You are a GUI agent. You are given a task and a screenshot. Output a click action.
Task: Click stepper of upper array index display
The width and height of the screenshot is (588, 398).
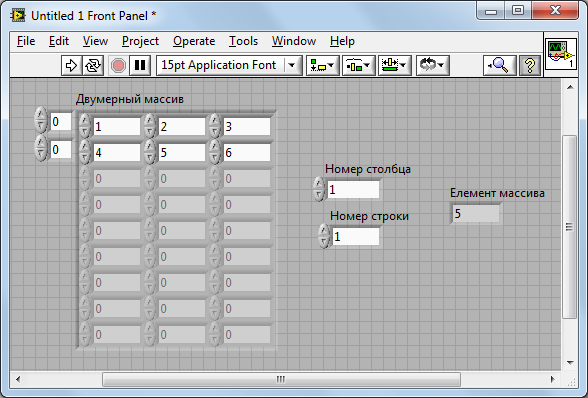[41, 120]
